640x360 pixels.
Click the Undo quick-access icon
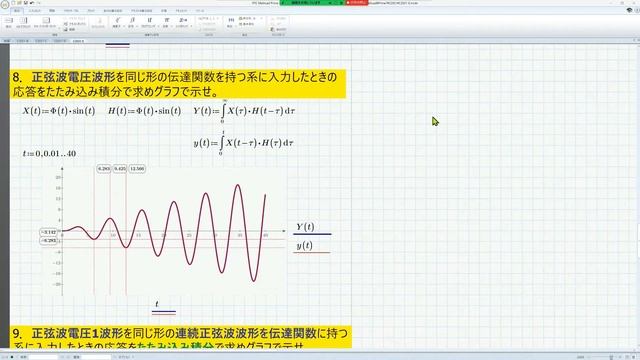point(31,3)
